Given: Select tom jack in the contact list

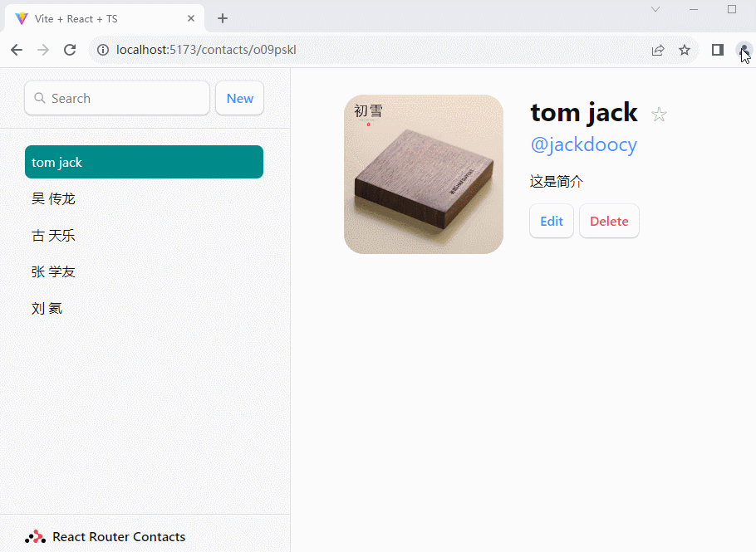Looking at the screenshot, I should [144, 162].
